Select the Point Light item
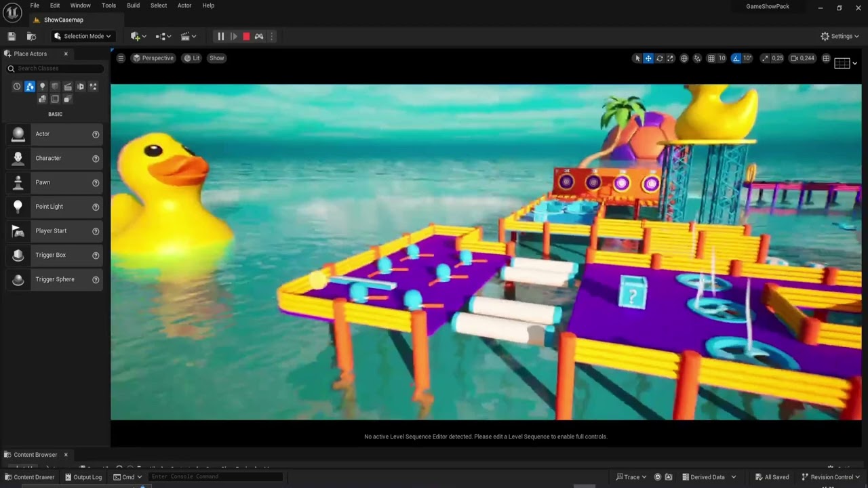 [x=55, y=207]
